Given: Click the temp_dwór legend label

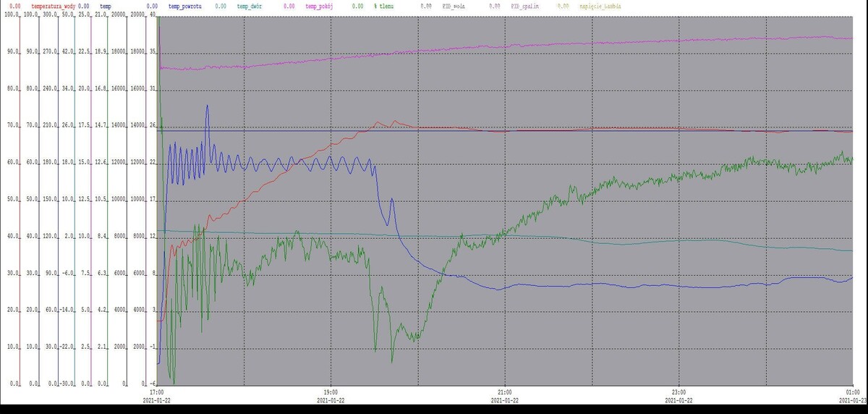Looking at the screenshot, I should [251, 6].
